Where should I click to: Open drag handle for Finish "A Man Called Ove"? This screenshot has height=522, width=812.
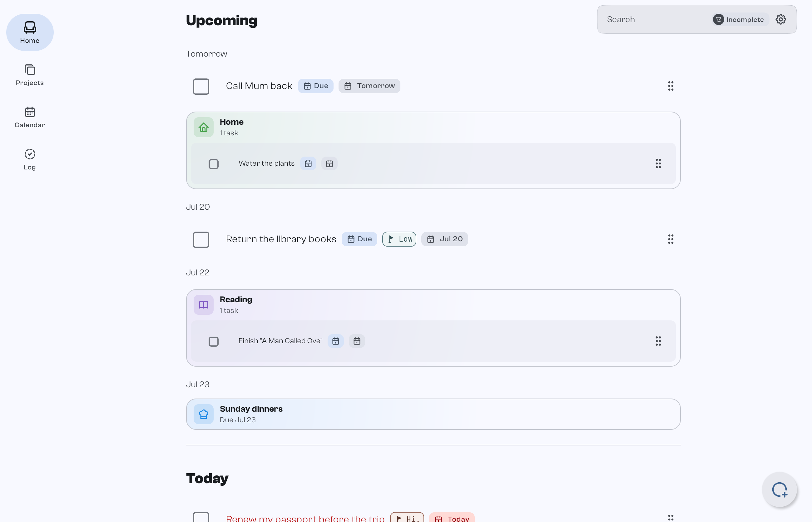(x=658, y=341)
